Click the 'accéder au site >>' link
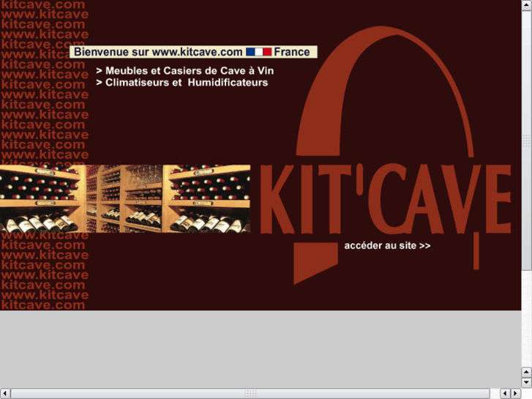 pyautogui.click(x=387, y=245)
